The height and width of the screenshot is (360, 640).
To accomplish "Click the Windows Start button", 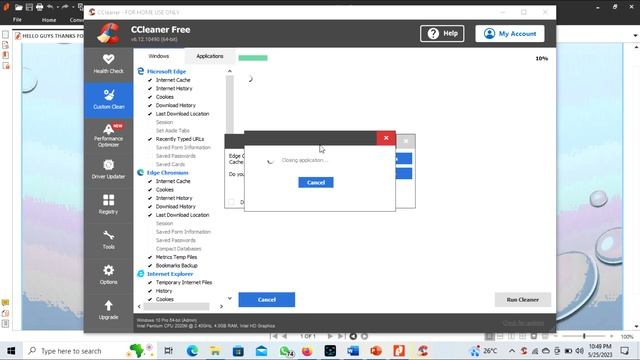I will [x=11, y=351].
